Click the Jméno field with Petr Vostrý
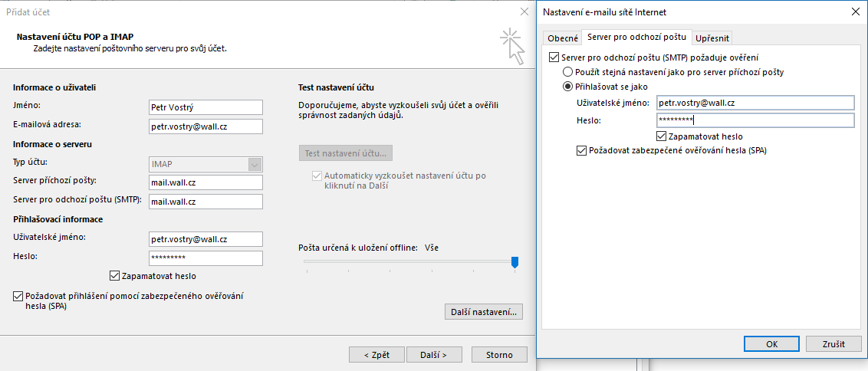 point(206,107)
